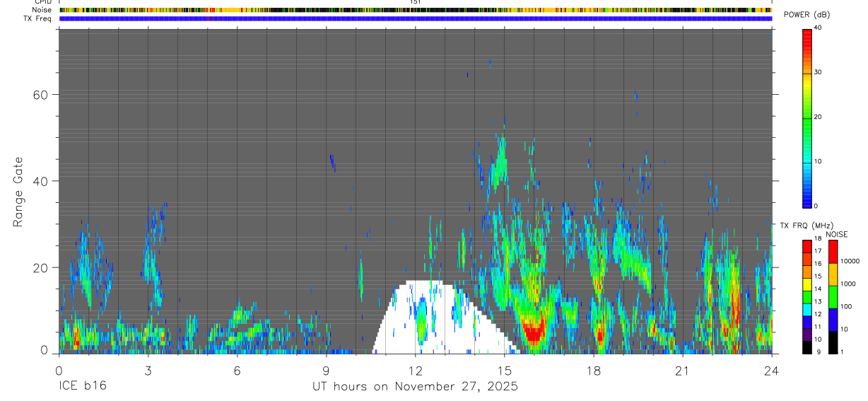Click the 15 UT hour axis label

pos(505,371)
